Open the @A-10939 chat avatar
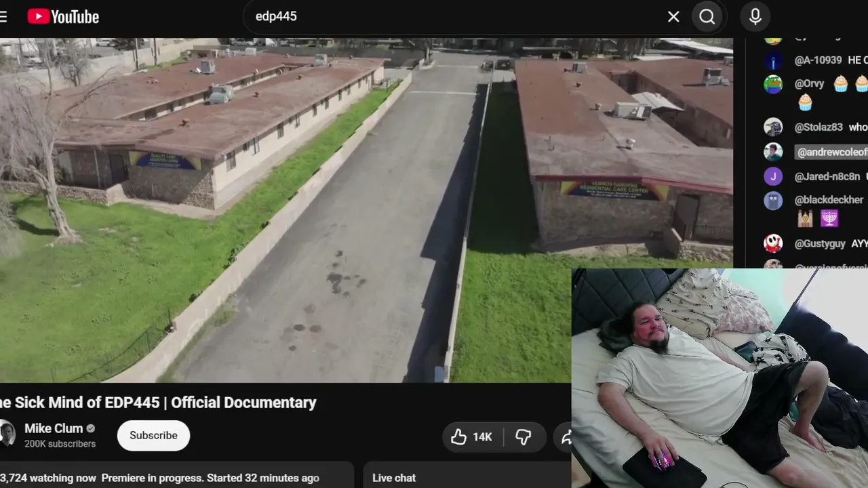 [x=773, y=60]
